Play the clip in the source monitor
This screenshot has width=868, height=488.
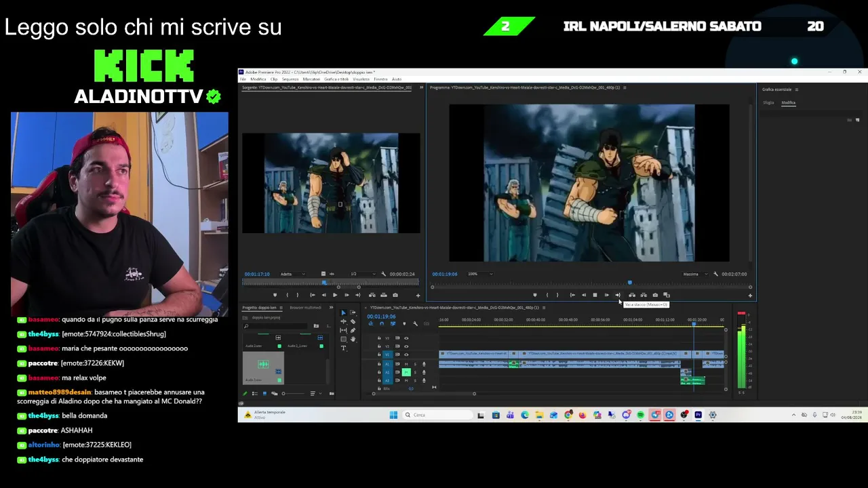335,295
